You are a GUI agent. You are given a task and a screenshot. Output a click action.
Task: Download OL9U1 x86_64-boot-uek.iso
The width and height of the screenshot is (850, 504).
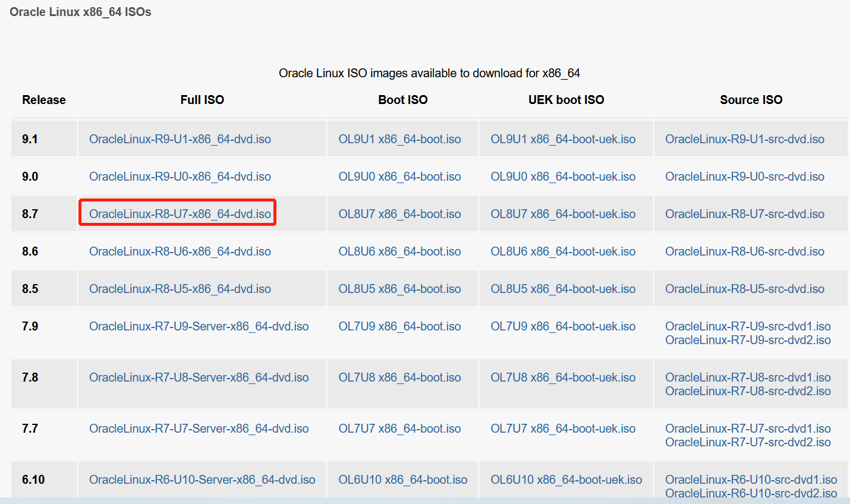(x=563, y=139)
